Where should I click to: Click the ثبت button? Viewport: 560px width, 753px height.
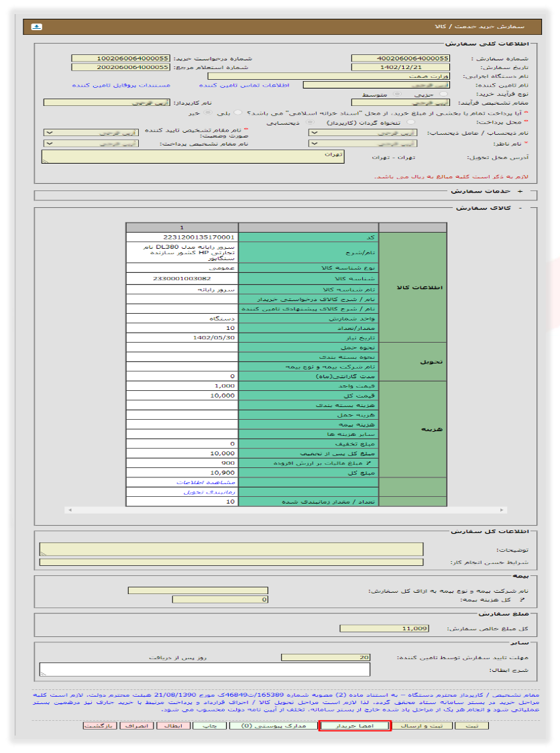pos(472,726)
